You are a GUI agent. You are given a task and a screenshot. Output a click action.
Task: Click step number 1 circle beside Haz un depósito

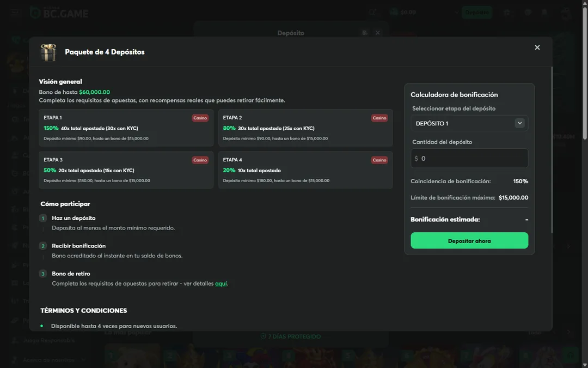[x=43, y=218]
